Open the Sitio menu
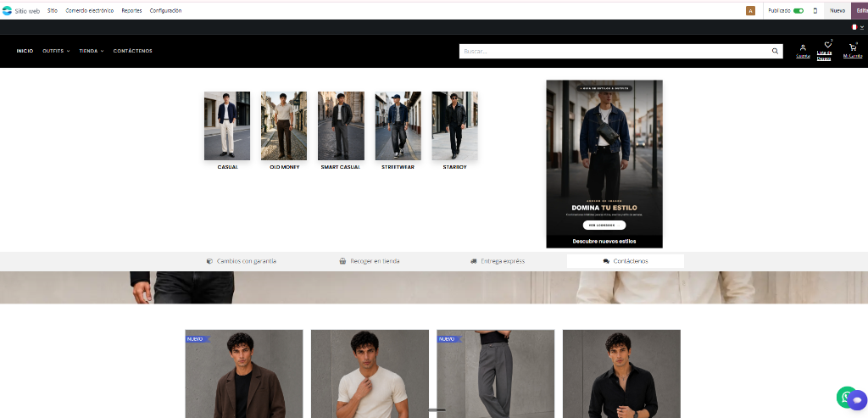The height and width of the screenshot is (418, 868). [53, 10]
